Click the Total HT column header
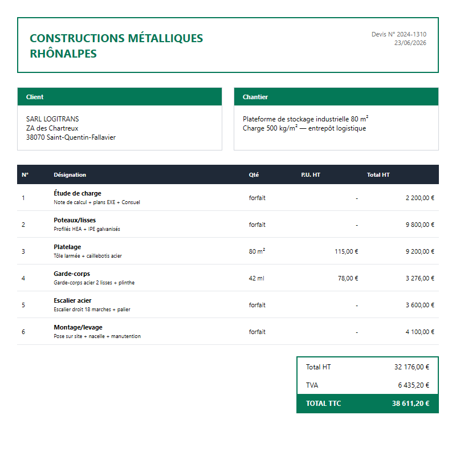The image size is (456, 476). coord(378,175)
